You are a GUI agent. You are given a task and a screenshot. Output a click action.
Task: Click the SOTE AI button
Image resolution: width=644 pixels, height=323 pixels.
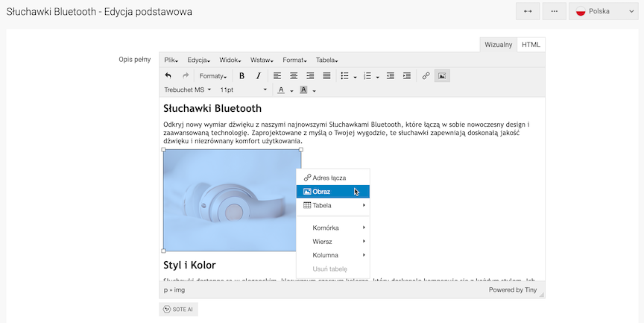(x=178, y=310)
